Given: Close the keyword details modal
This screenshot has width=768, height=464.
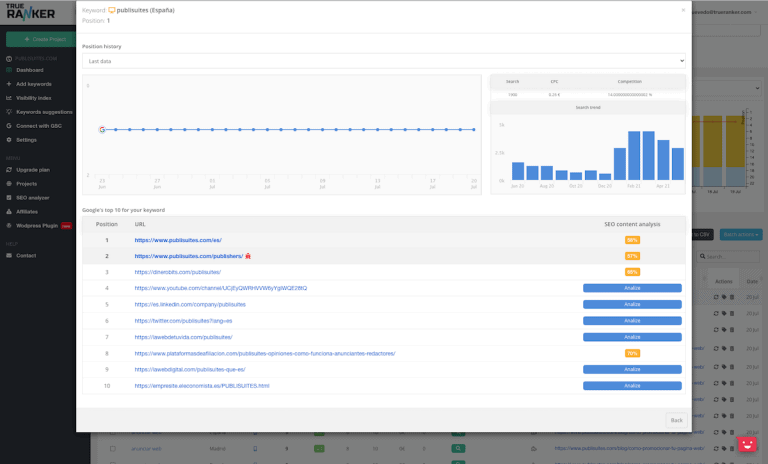Looking at the screenshot, I should (683, 10).
